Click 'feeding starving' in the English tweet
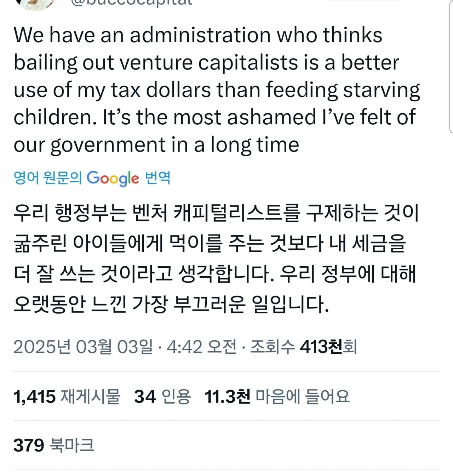This screenshot has width=453, height=476. click(343, 90)
